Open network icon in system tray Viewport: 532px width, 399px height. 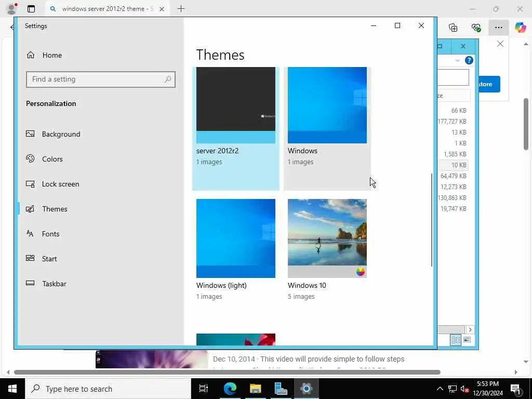pos(453,389)
